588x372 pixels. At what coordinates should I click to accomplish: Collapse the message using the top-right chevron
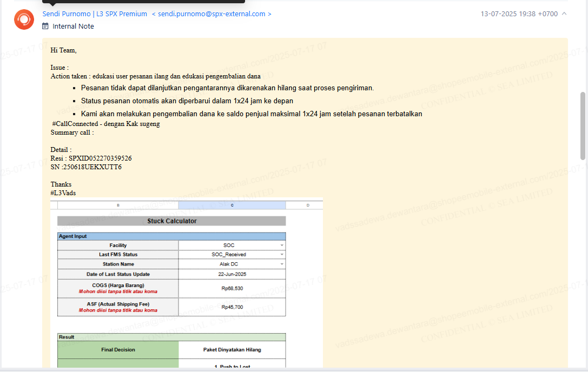pos(564,14)
